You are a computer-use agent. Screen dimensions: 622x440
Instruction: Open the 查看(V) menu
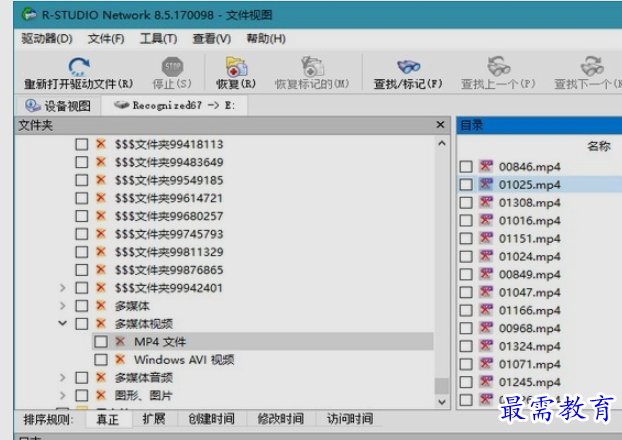tap(211, 38)
